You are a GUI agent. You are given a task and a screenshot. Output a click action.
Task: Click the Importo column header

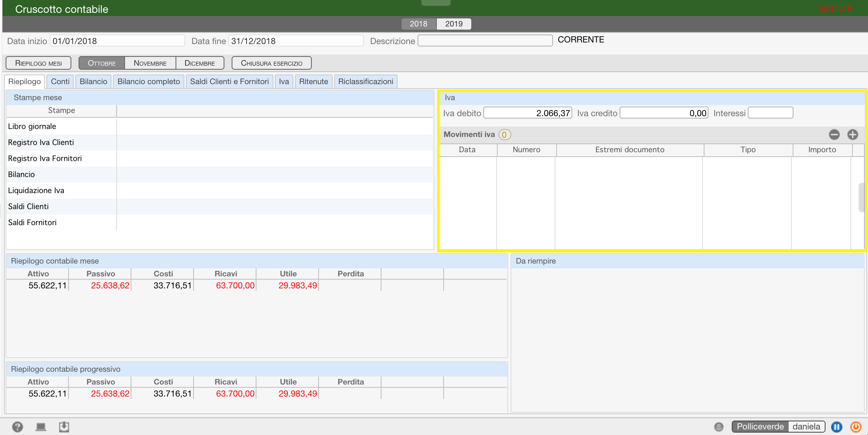tap(822, 150)
